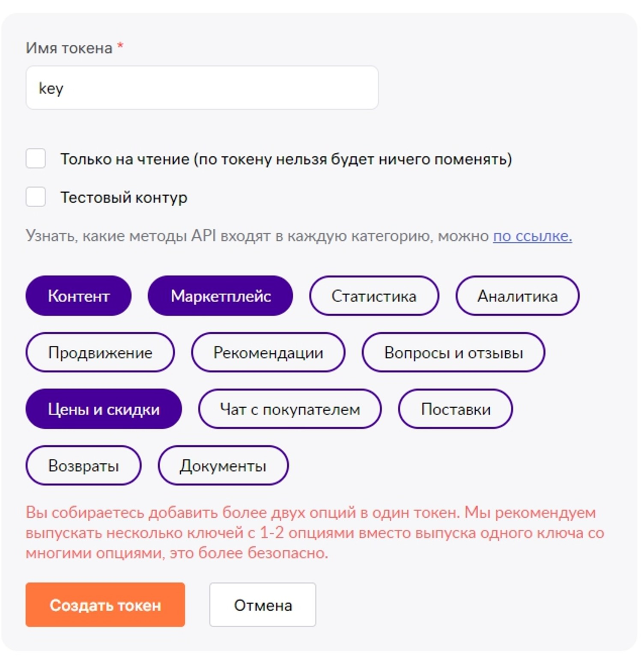The width and height of the screenshot is (644, 659).
Task: Select the Вопросы и отзывы chip
Action: (x=453, y=352)
